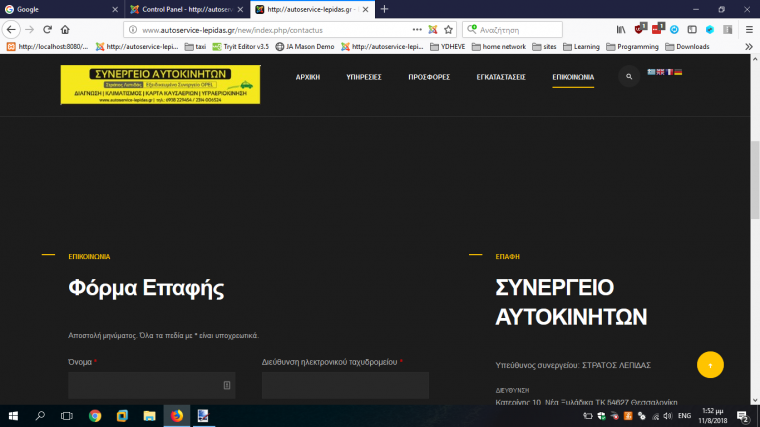Go to the Firefox home page icon
This screenshot has width=760, height=427.
coord(65,29)
